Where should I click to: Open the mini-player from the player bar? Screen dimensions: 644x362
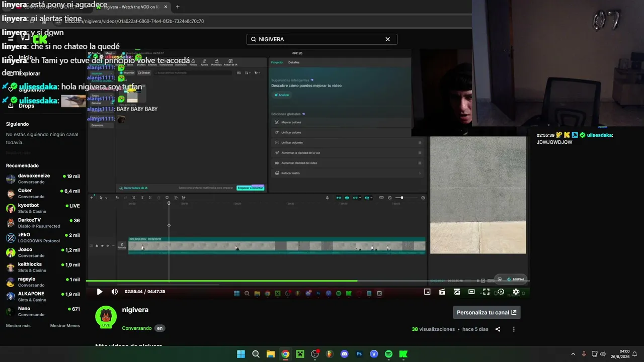coord(427,292)
